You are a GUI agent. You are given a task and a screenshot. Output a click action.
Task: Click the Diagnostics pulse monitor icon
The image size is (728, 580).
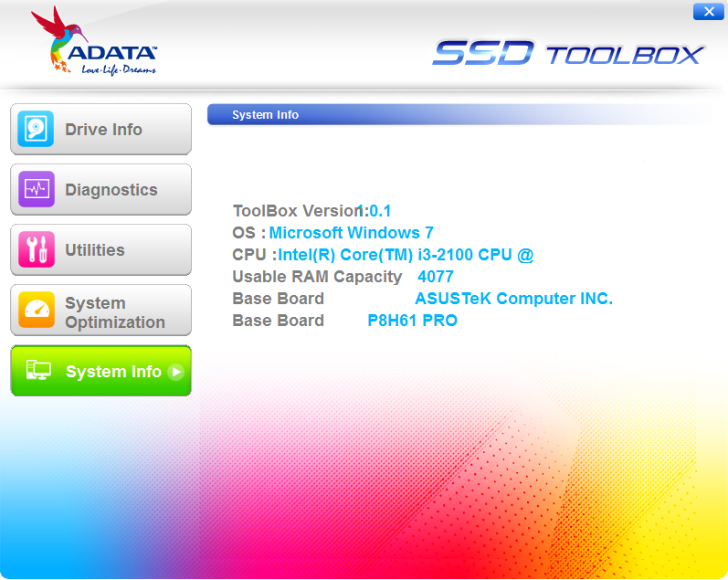click(37, 189)
